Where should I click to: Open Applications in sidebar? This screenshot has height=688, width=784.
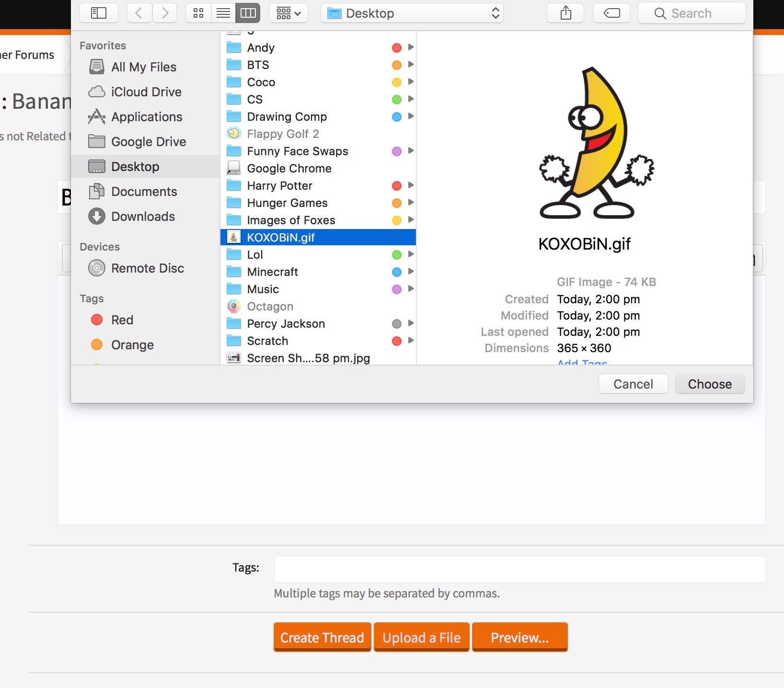click(145, 117)
